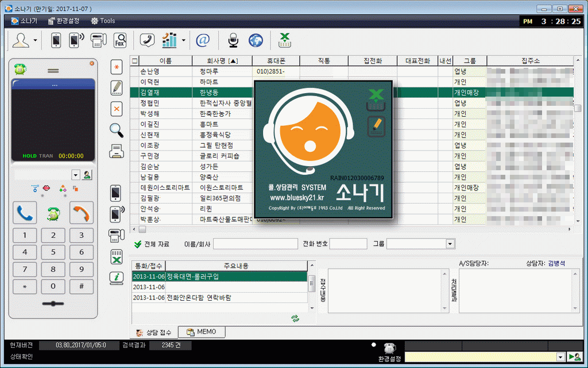Select the 정육대면-롤러구입 call log row
This screenshot has width=588, height=368.
(x=220, y=277)
